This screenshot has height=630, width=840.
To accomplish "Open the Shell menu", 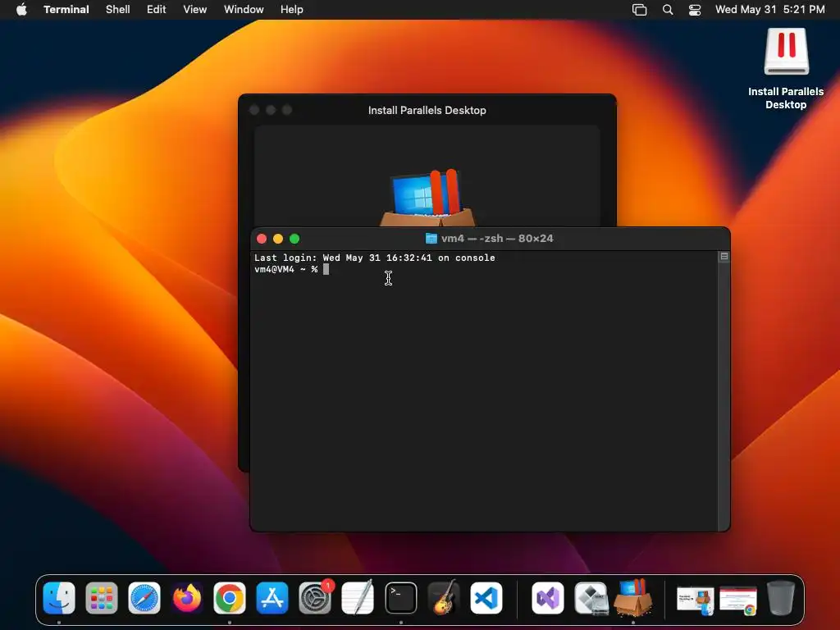I will coord(118,9).
